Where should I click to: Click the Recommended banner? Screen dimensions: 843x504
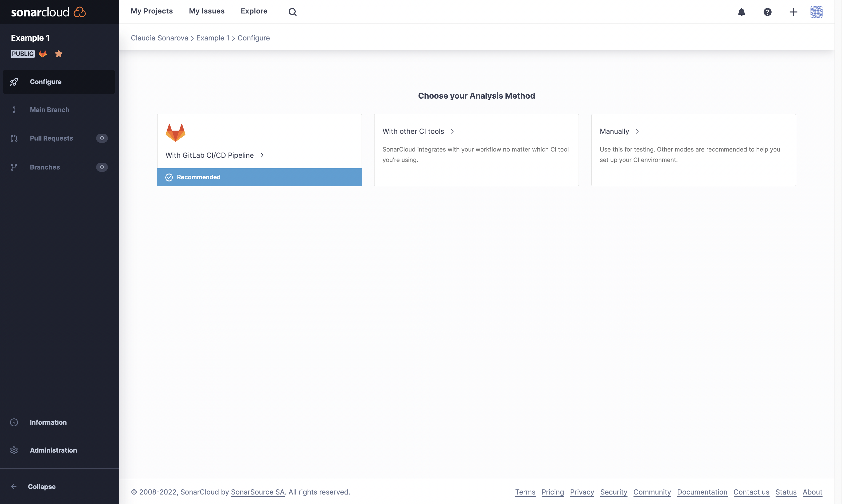[259, 177]
